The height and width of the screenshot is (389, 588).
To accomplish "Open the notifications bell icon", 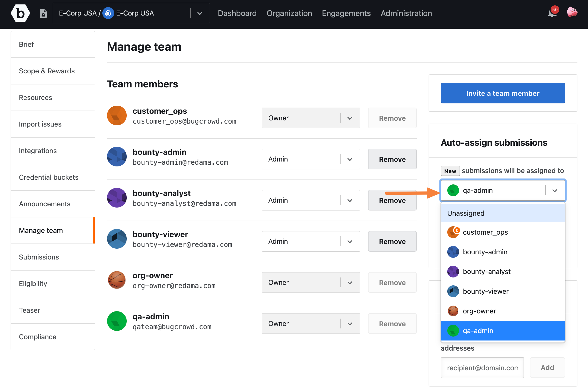I will tap(552, 13).
